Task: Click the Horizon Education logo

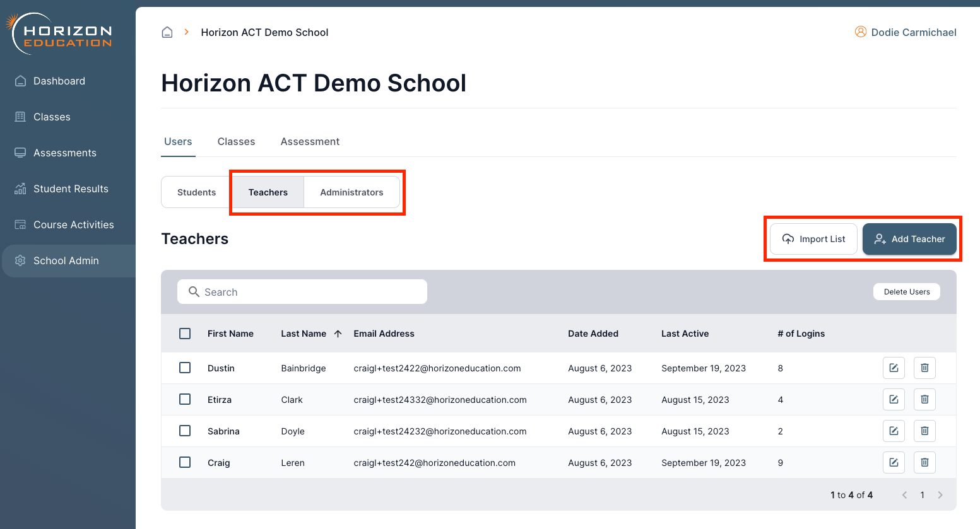Action: click(x=59, y=35)
